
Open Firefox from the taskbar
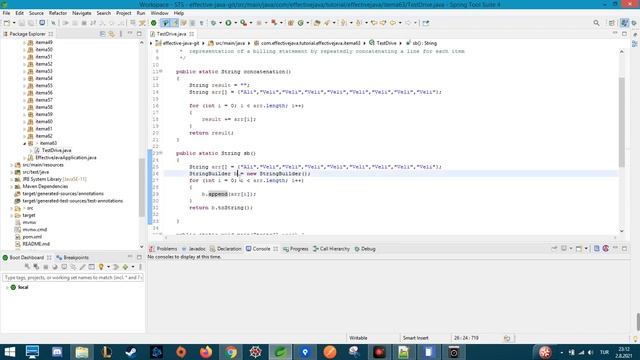(206, 352)
